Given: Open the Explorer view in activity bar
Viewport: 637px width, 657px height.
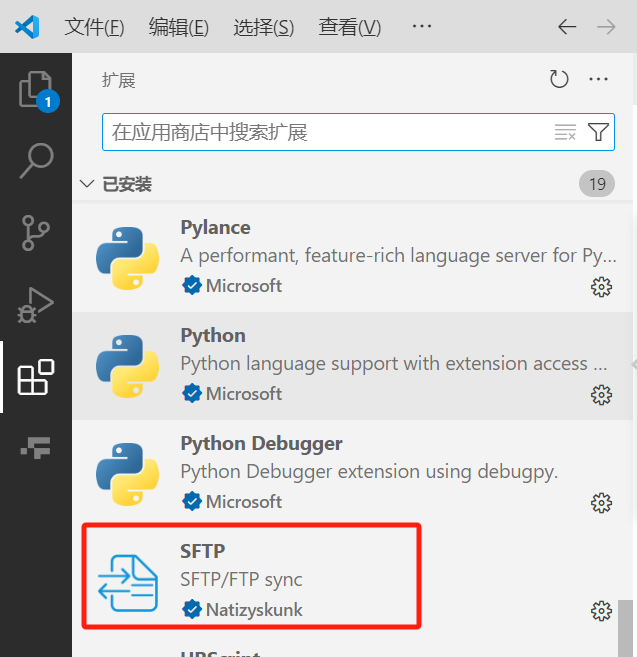Looking at the screenshot, I should (36, 90).
